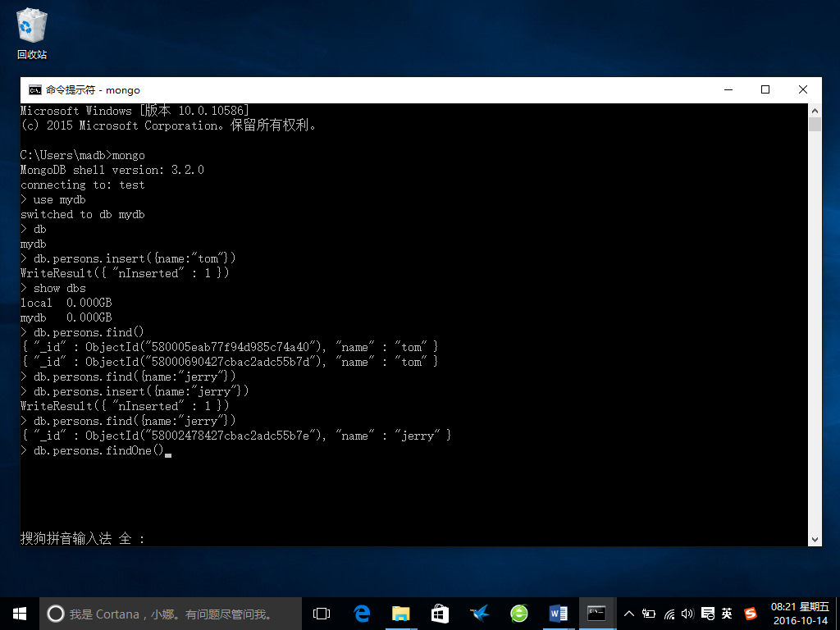Viewport: 840px width, 630px height.
Task: Launch the blue bird taskbar app
Action: tap(479, 614)
